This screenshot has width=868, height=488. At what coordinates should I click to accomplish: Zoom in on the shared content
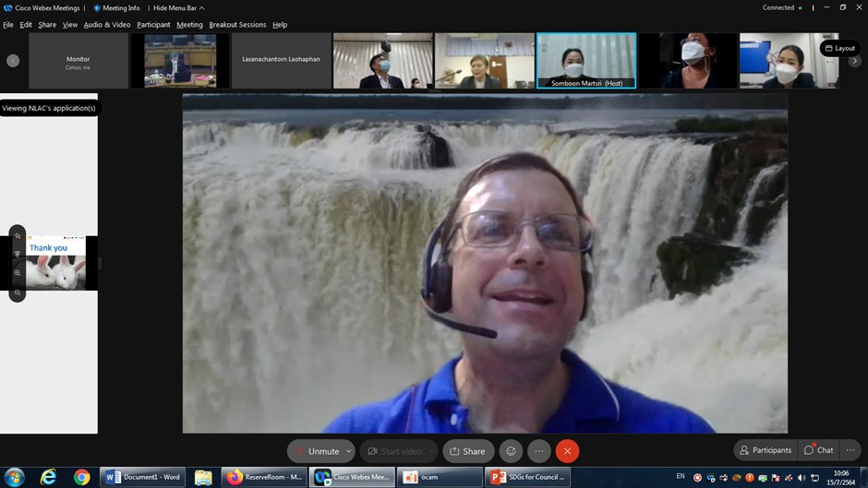[x=18, y=273]
